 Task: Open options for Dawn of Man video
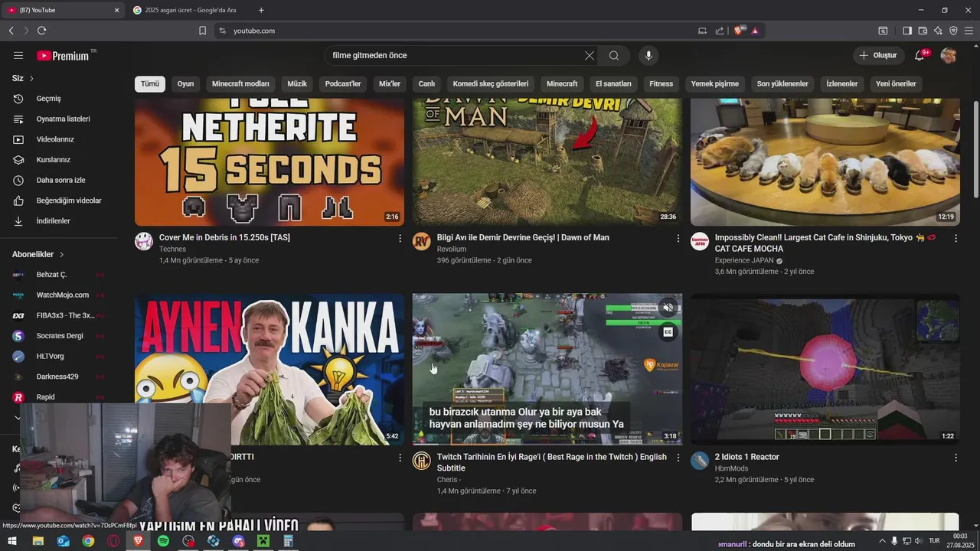(678, 238)
